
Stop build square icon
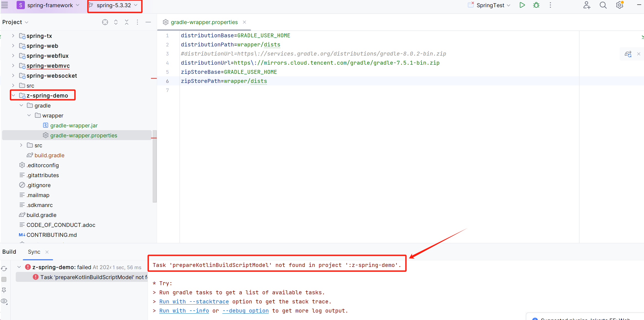[x=4, y=279]
